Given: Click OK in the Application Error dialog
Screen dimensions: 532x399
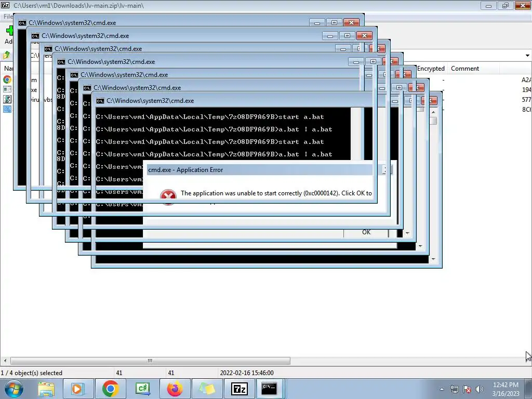Looking at the screenshot, I should [x=366, y=232].
